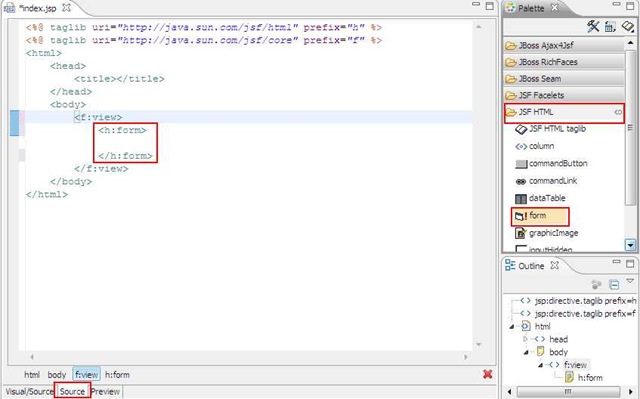Click the Import taglib eraser-shaped icon
This screenshot has width=640, height=399.
click(x=627, y=27)
